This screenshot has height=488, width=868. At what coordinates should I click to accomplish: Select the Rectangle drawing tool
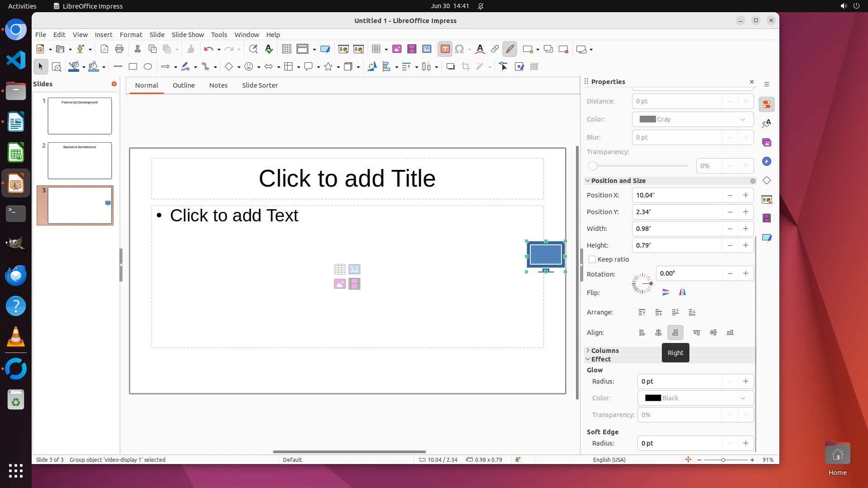coord(133,67)
